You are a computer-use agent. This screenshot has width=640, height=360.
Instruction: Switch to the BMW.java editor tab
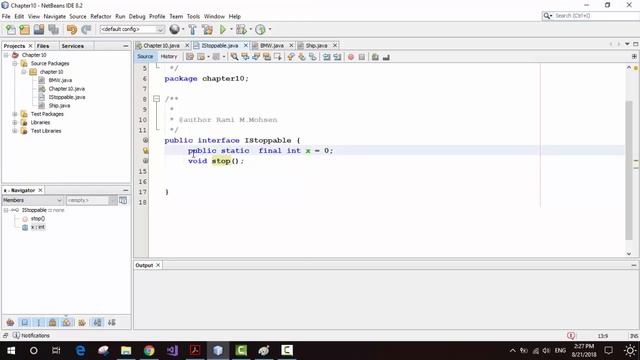click(x=271, y=45)
